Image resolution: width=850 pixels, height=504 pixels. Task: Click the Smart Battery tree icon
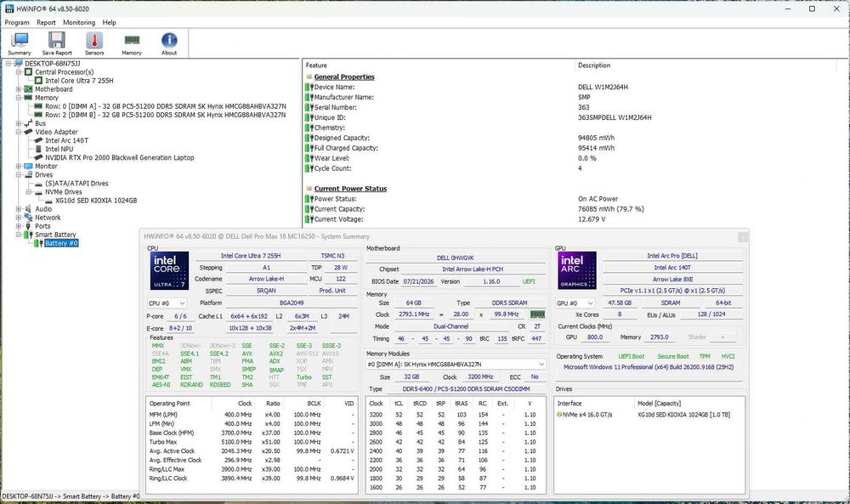28,235
